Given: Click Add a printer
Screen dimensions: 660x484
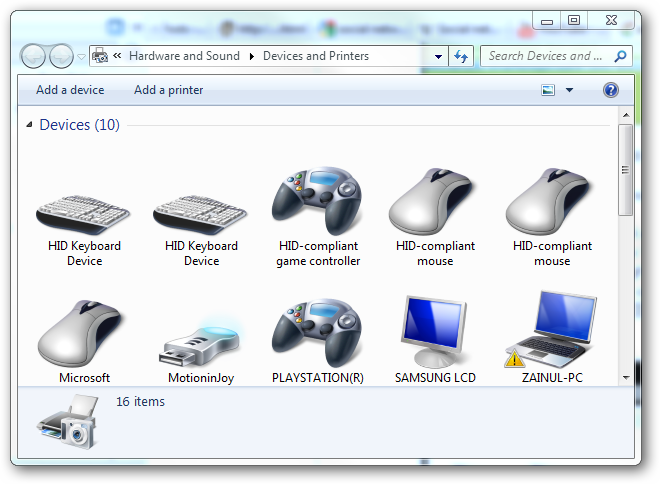Looking at the screenshot, I should click(168, 90).
